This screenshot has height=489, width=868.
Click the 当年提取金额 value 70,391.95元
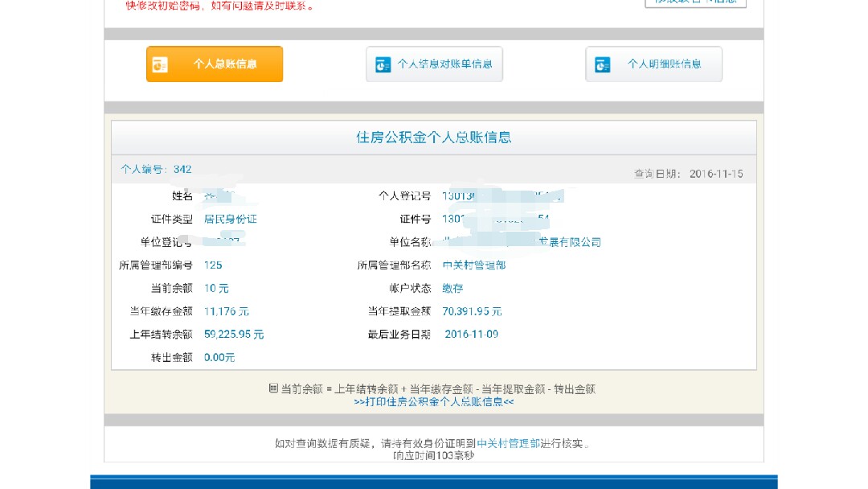473,311
